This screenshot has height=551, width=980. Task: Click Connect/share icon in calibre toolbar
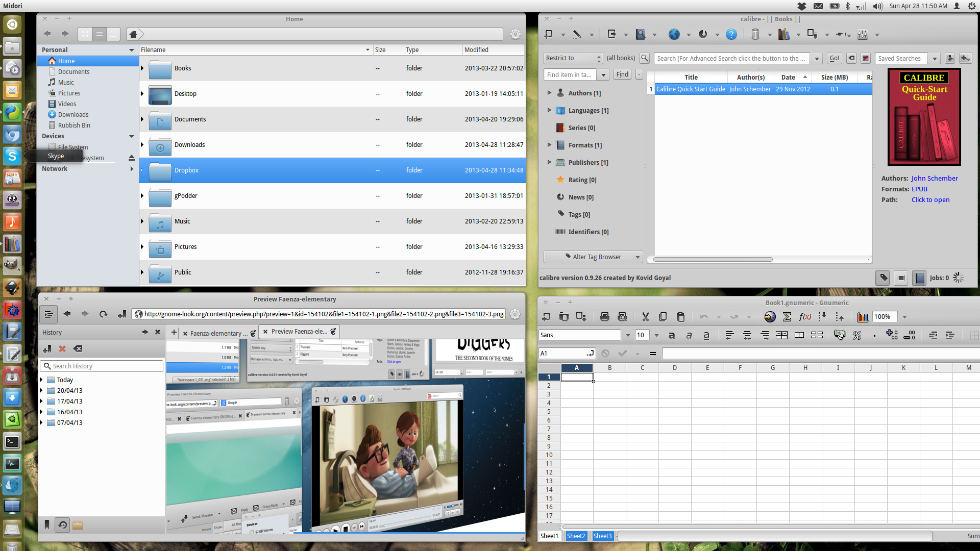pos(840,34)
